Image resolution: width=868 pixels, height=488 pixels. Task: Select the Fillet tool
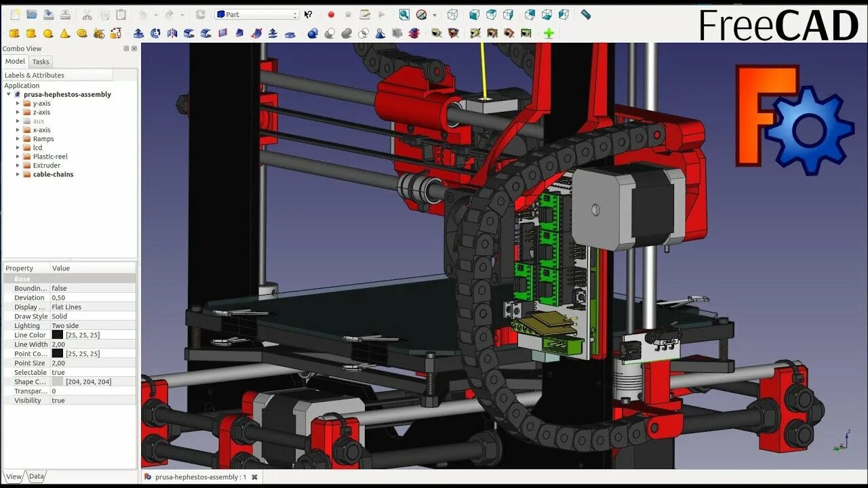189,33
